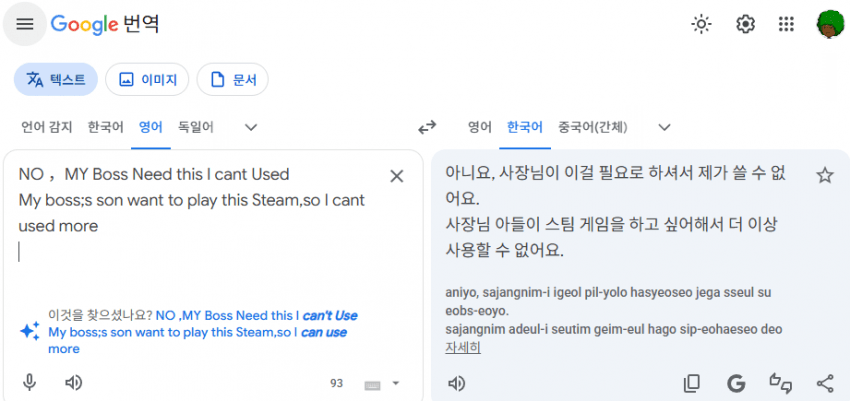Image resolution: width=850 pixels, height=401 pixels.
Task: Expand the source language list chevron
Action: tap(250, 127)
